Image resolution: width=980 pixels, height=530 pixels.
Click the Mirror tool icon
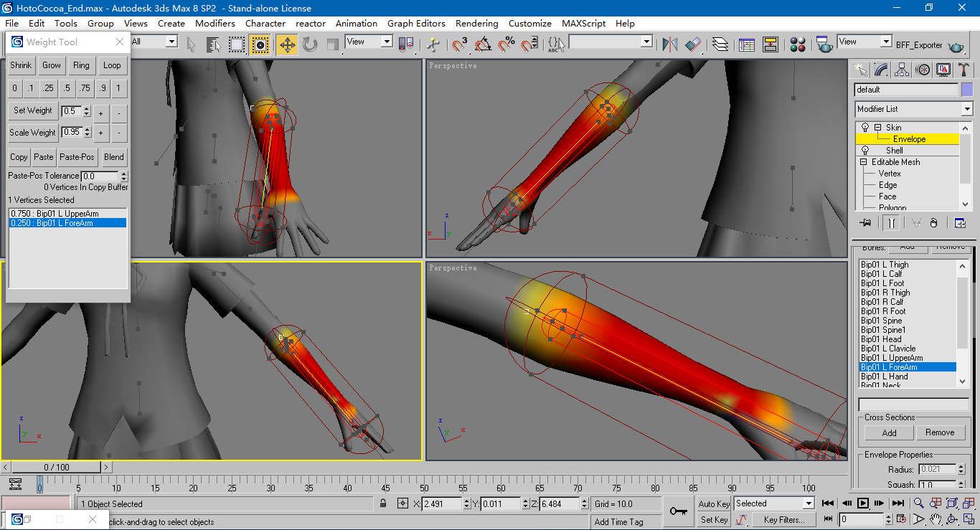pos(670,44)
